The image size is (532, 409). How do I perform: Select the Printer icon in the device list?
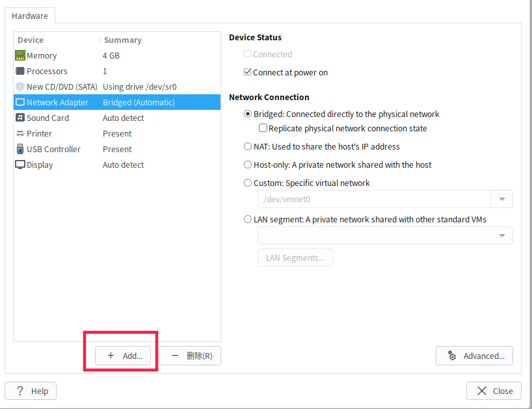click(20, 133)
